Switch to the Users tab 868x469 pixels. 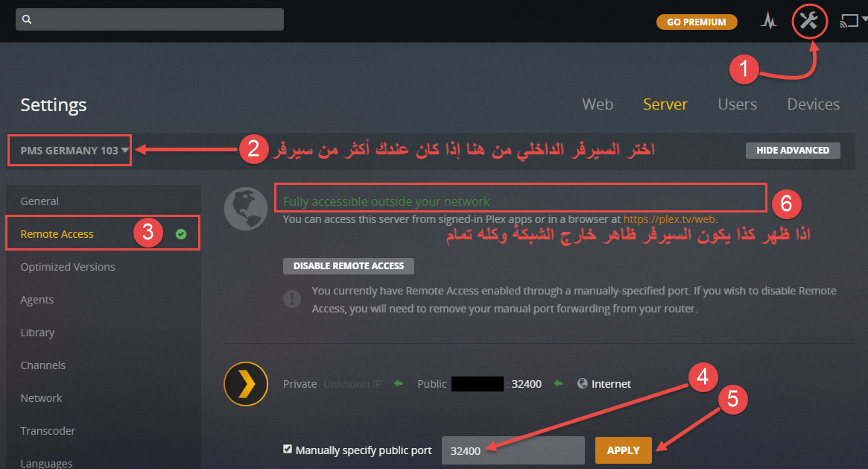click(737, 104)
